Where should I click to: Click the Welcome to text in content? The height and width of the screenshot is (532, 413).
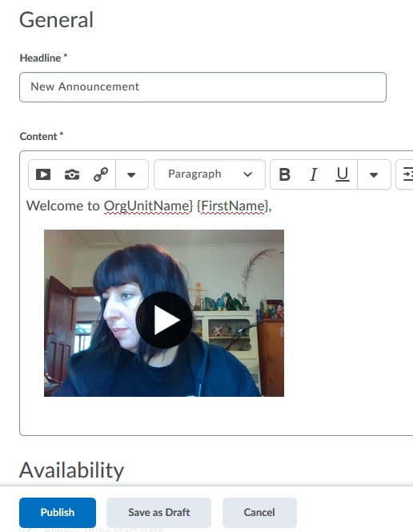pos(62,206)
